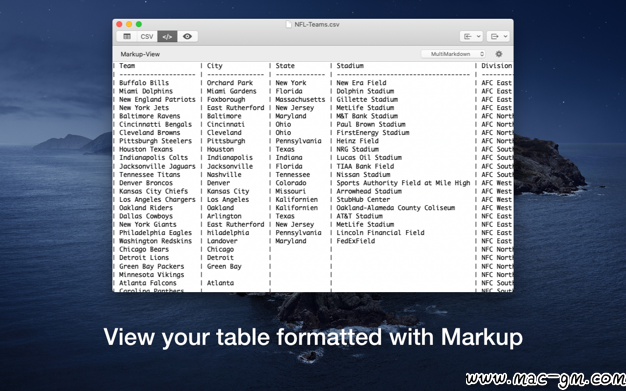Select the Kansas City Chiefs cell
Image resolution: width=626 pixels, height=391 pixels.
coord(153,191)
